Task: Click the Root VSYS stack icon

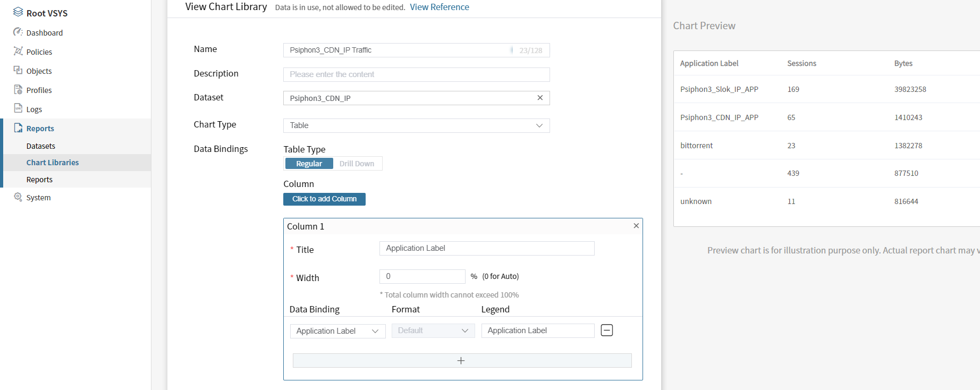Action: (x=18, y=12)
